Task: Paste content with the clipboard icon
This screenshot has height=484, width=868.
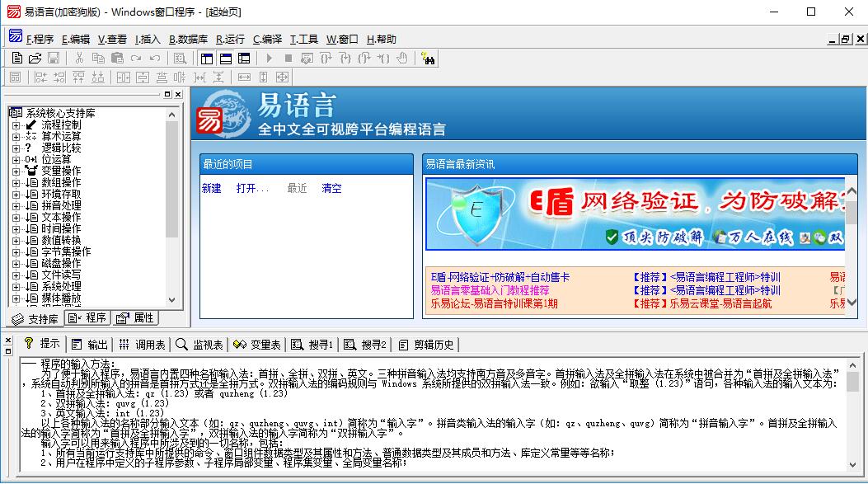Action: click(116, 58)
